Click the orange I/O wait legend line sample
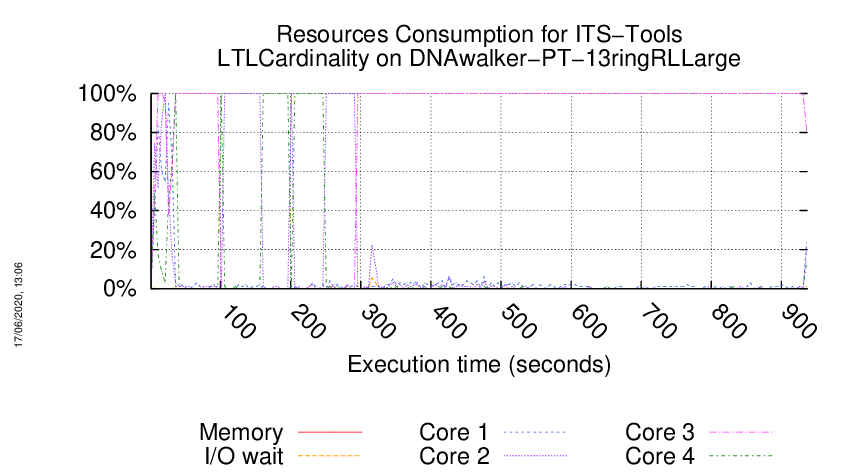This screenshot has width=850, height=475. click(330, 456)
